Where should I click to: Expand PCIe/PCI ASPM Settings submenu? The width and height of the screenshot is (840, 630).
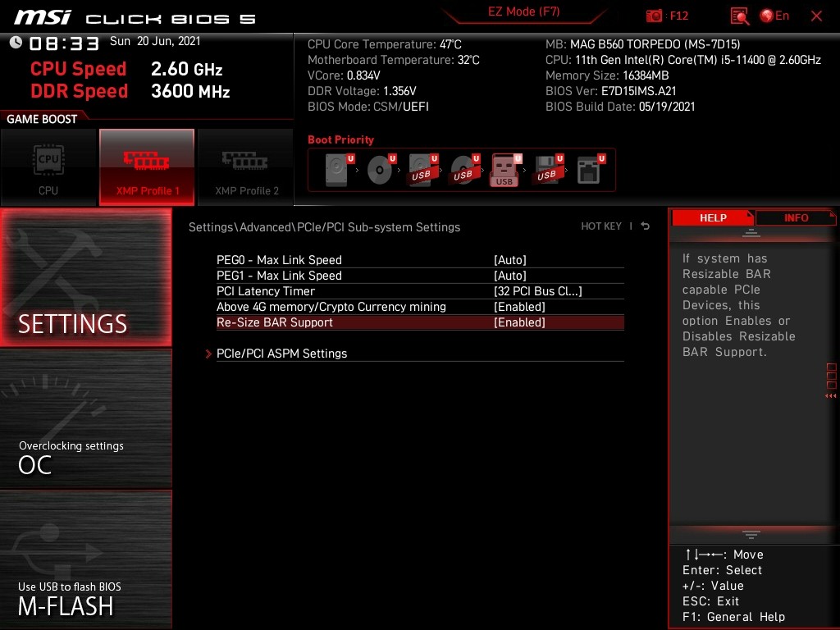[x=281, y=354]
